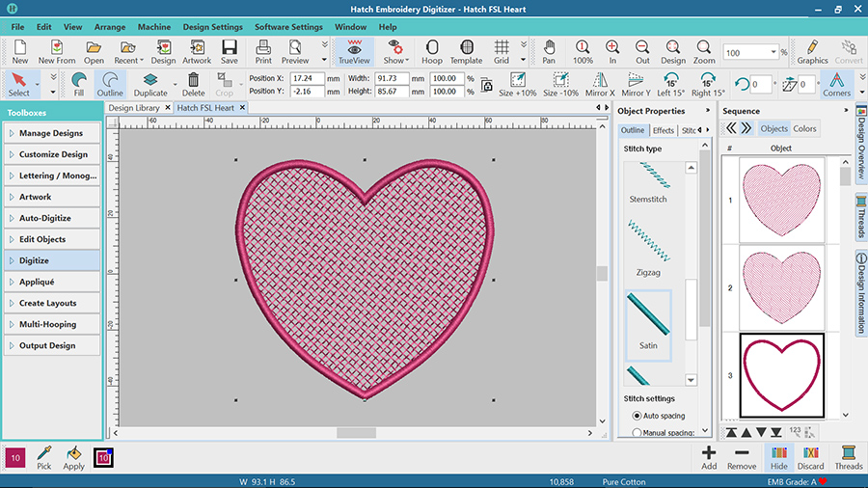Enable Auto spacing radio button
This screenshot has width=868, height=488.
pyautogui.click(x=637, y=416)
